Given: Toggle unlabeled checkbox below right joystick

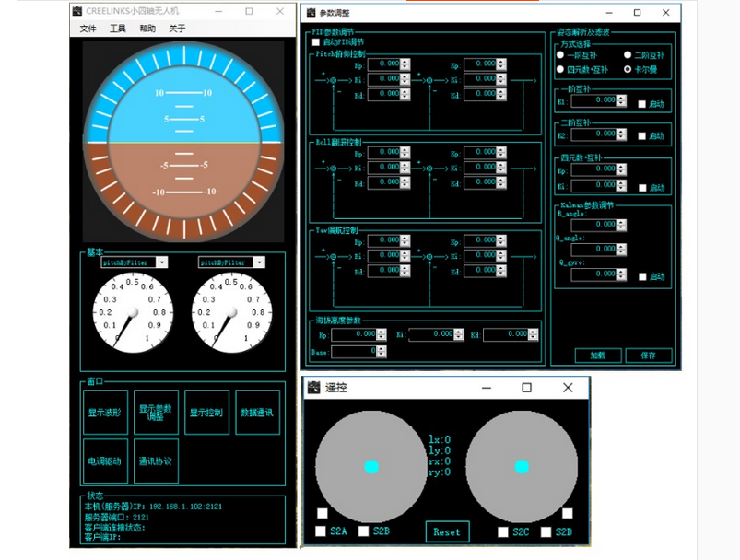Looking at the screenshot, I should (x=568, y=513).
